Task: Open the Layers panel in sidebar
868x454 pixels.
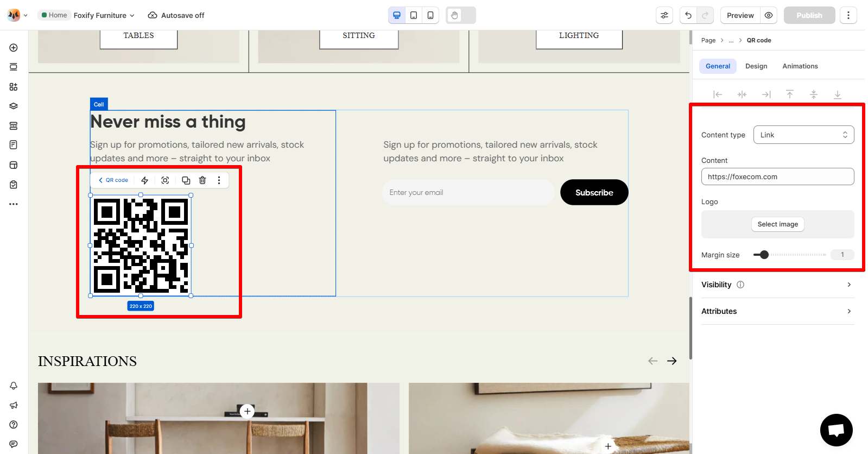Action: pyautogui.click(x=14, y=106)
